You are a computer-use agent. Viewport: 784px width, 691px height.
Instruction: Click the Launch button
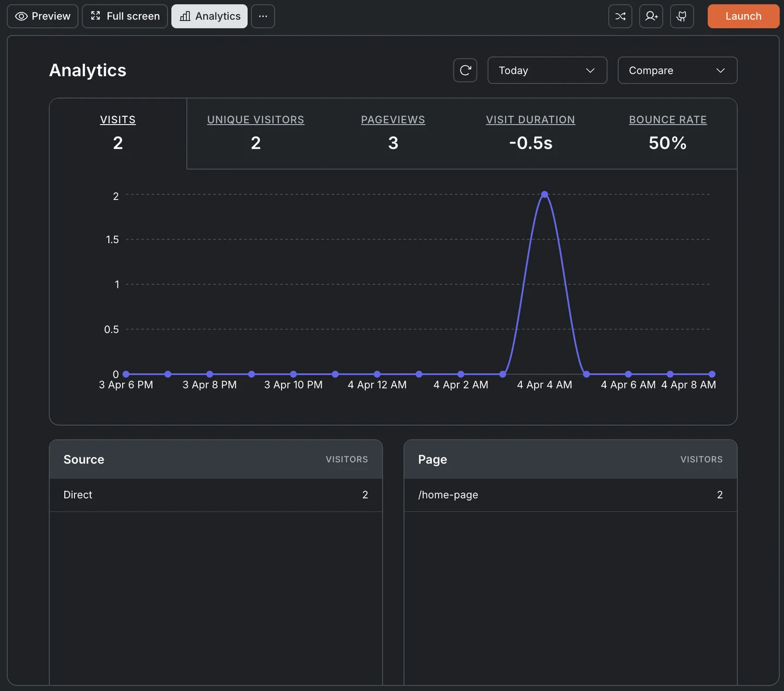point(743,16)
